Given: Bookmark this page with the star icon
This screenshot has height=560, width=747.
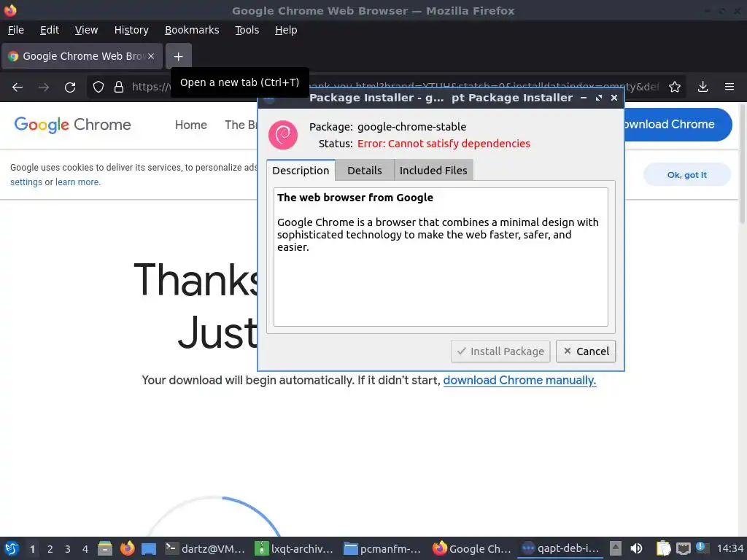Looking at the screenshot, I should 675,87.
